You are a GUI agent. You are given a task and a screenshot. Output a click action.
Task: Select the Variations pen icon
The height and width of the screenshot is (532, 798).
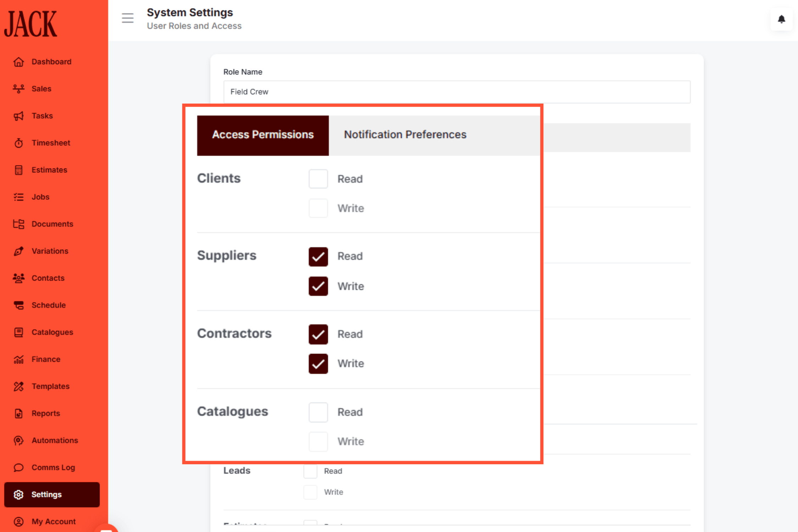[18, 251]
